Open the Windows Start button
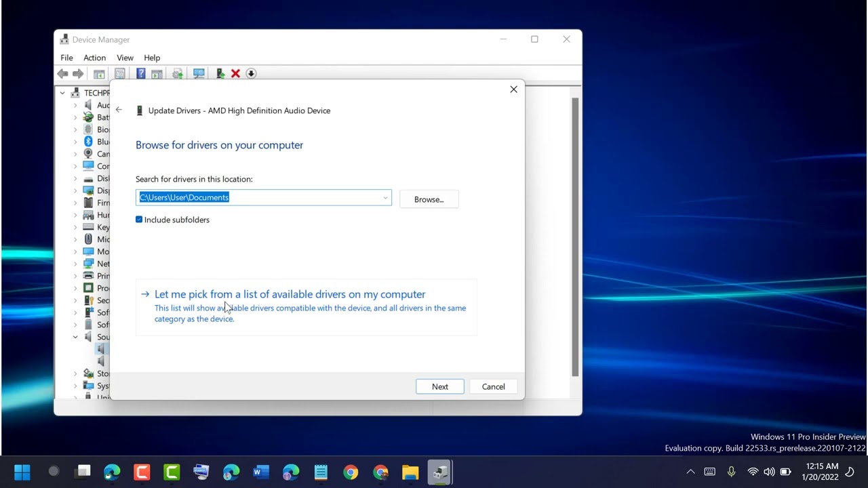Image resolution: width=868 pixels, height=488 pixels. tap(22, 472)
